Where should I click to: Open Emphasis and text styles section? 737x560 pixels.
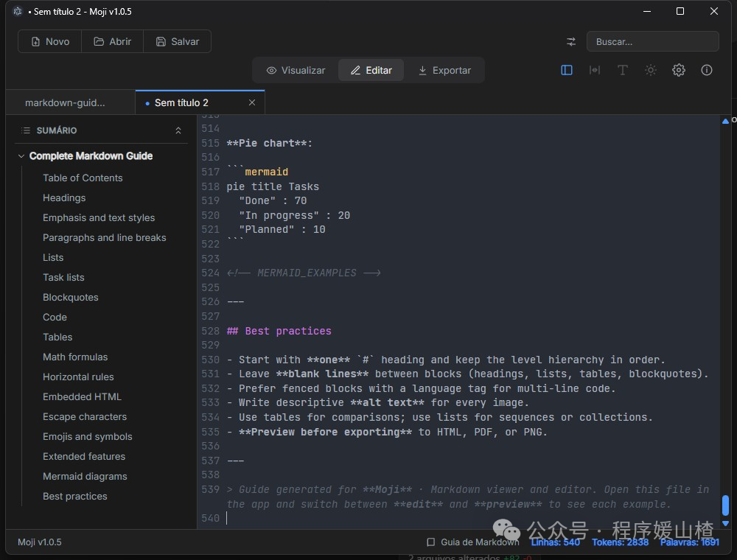(x=99, y=217)
